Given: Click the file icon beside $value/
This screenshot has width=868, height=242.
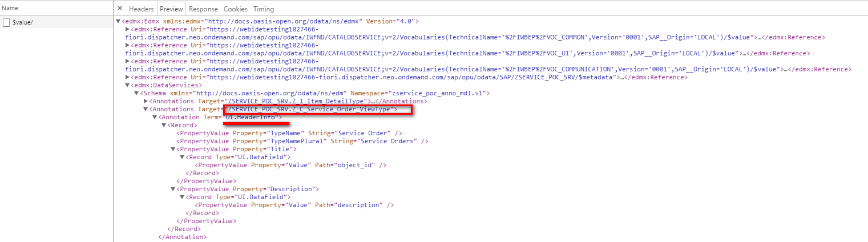Looking at the screenshot, I should (x=6, y=22).
